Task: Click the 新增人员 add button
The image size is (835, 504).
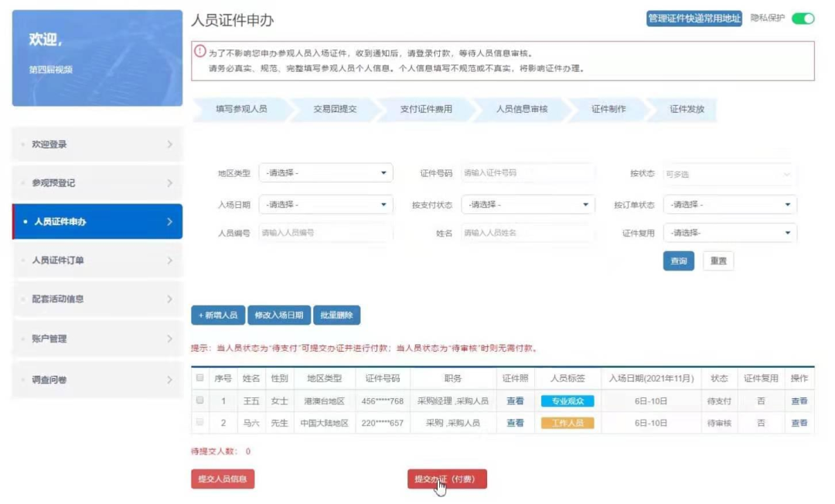Action: [217, 315]
